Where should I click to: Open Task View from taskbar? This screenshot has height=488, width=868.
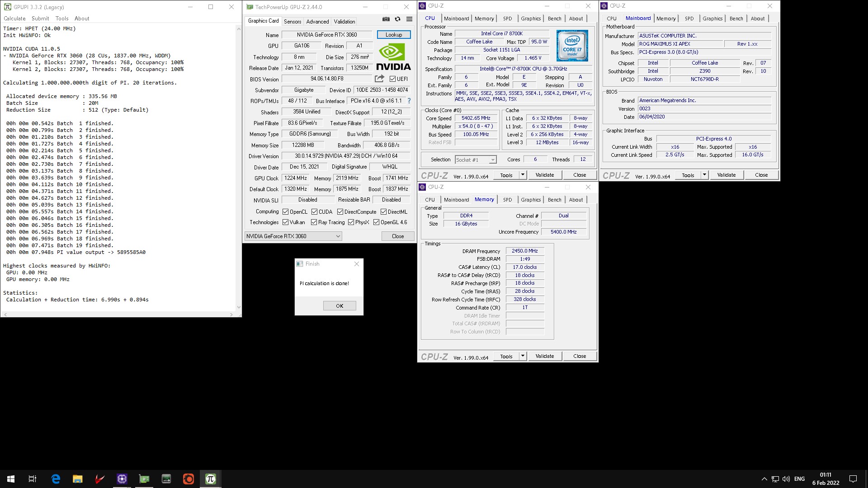(x=33, y=479)
